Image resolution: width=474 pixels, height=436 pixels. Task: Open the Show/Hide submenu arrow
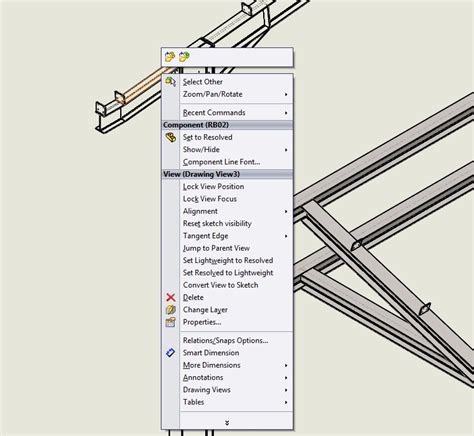pos(286,150)
